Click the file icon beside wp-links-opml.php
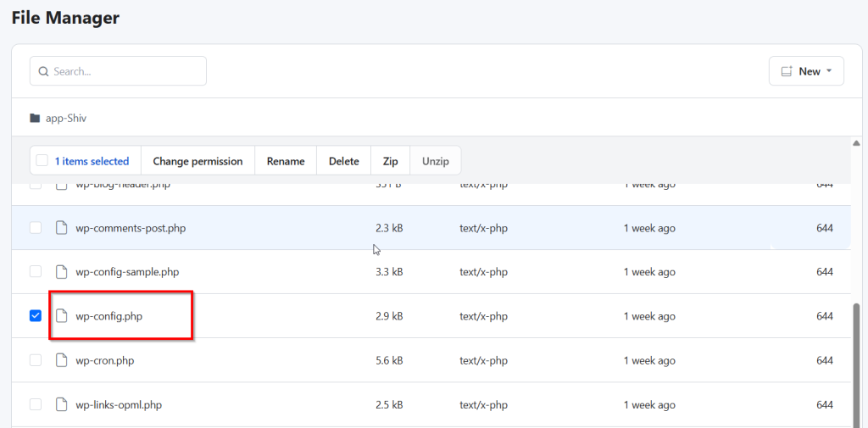This screenshot has height=428, width=868. pos(61,404)
